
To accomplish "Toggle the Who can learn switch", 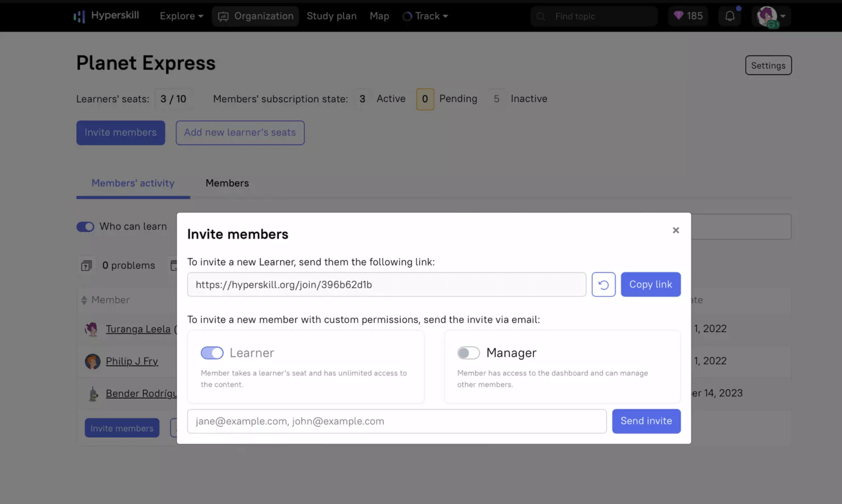I will [85, 227].
